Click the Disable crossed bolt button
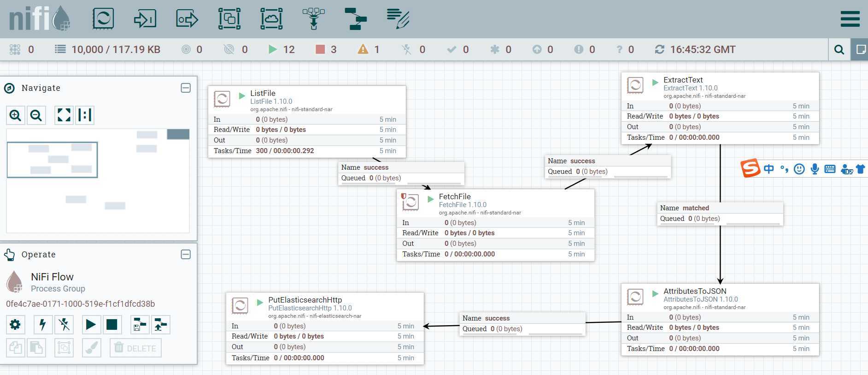The height and width of the screenshot is (375, 868). [x=64, y=325]
